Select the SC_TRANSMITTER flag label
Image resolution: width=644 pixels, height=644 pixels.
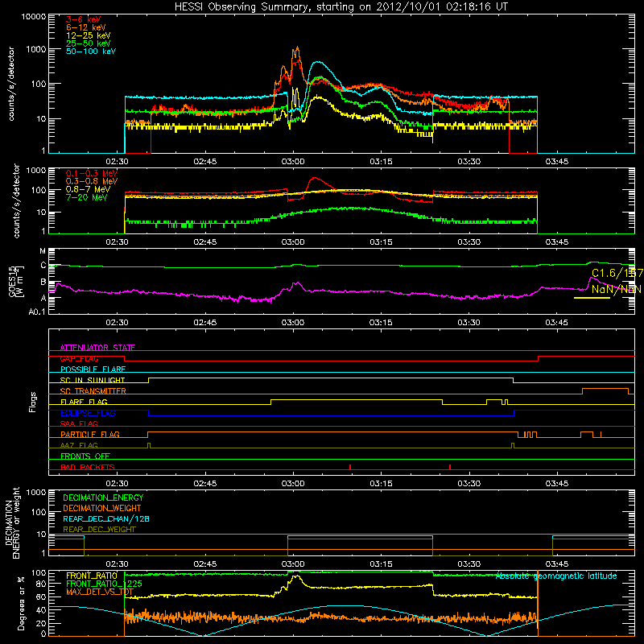pos(93,391)
